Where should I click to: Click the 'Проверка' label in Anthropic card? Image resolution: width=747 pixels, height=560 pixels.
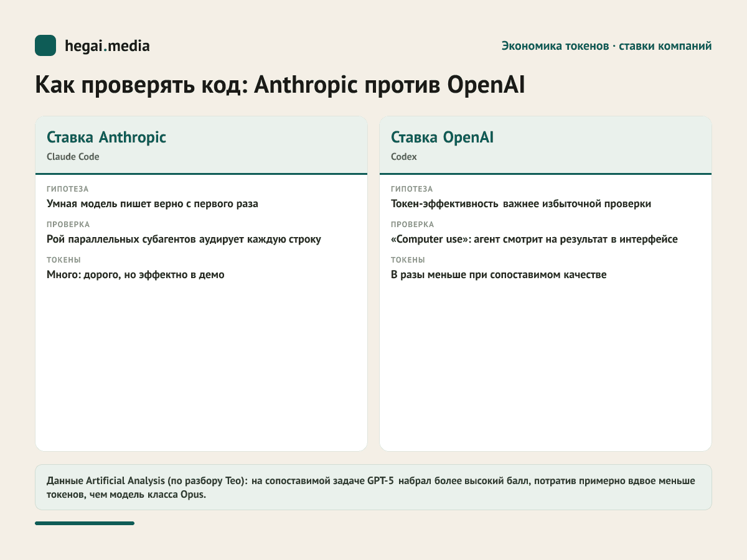click(x=68, y=225)
